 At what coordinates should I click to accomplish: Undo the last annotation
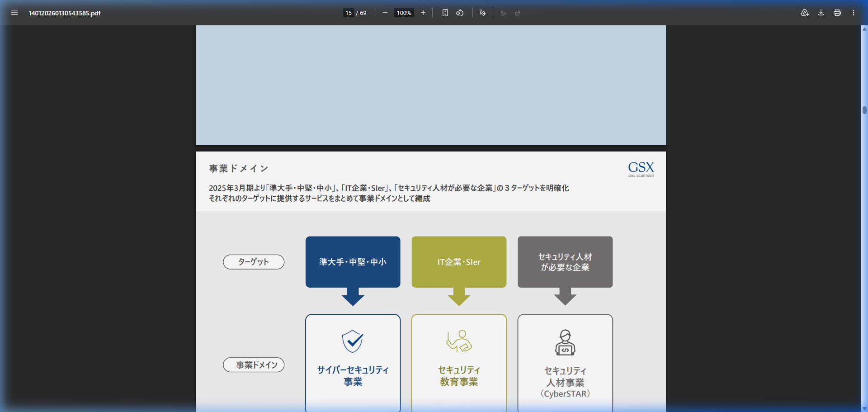click(503, 13)
